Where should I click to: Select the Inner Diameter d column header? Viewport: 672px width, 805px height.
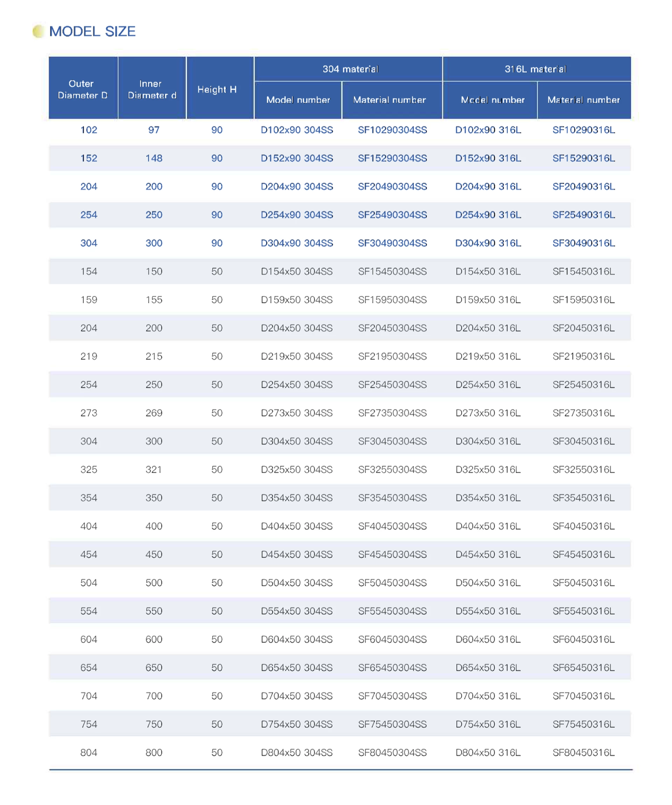(152, 89)
